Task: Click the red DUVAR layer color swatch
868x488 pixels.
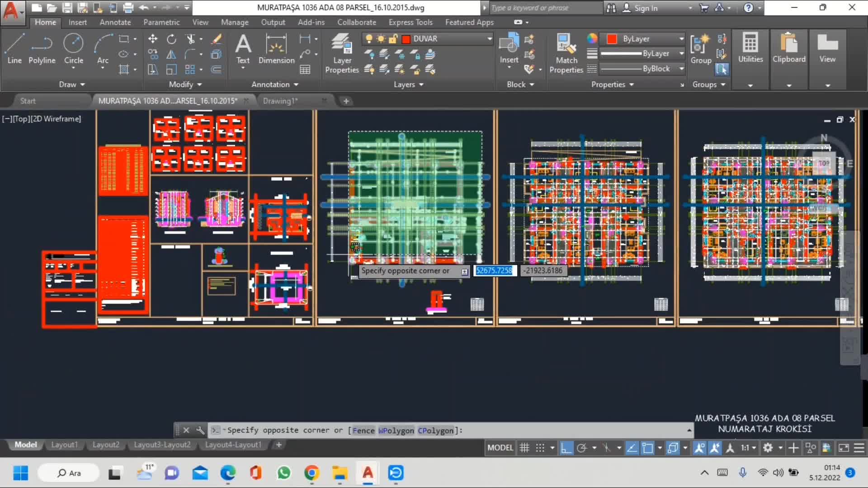Action: pyautogui.click(x=406, y=39)
